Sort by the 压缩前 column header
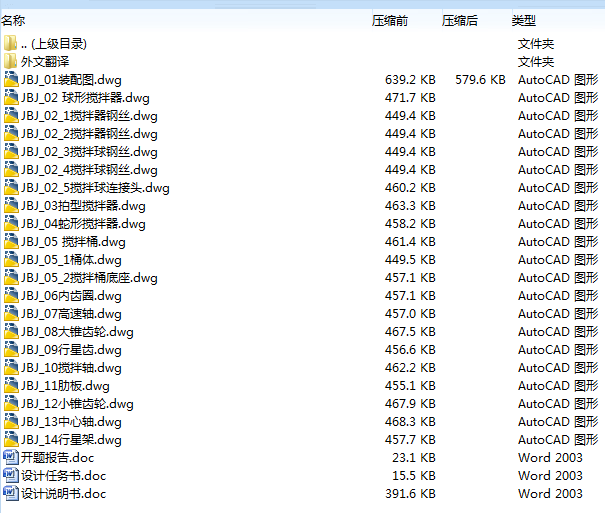This screenshot has height=513, width=605. click(390, 20)
